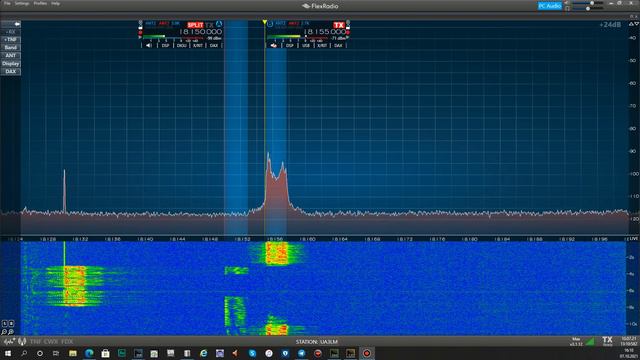Collapse the left panadapter menu with arrow
Image resolution: width=640 pixels, height=360 pixels.
coord(11,24)
